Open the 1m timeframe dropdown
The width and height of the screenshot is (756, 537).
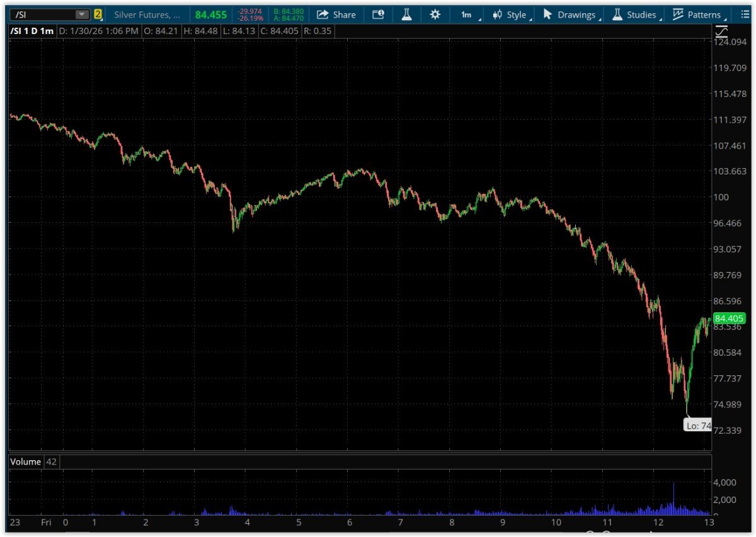[467, 14]
